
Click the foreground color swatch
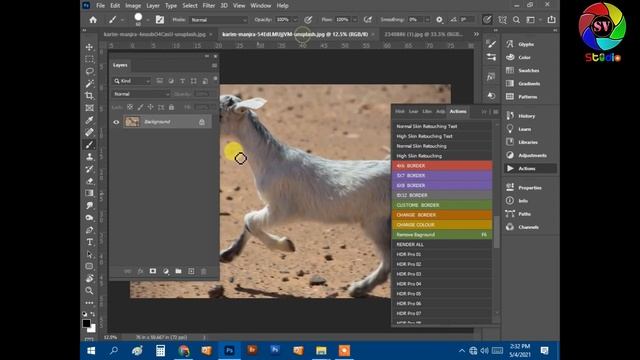click(x=87, y=323)
